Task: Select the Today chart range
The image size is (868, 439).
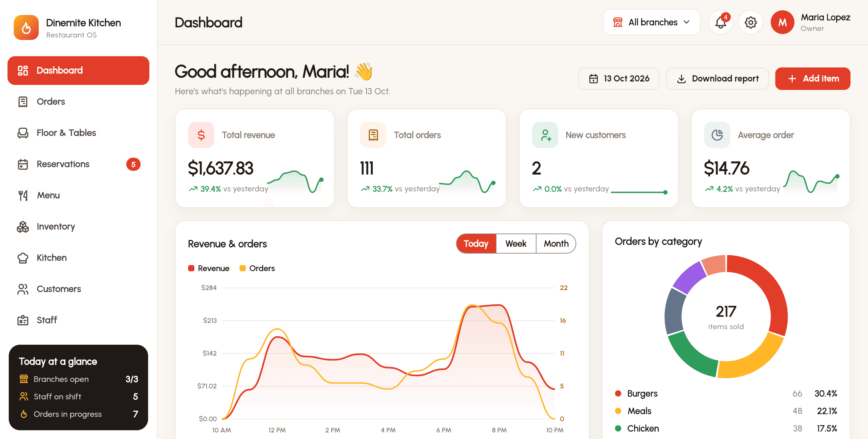Action: [476, 244]
